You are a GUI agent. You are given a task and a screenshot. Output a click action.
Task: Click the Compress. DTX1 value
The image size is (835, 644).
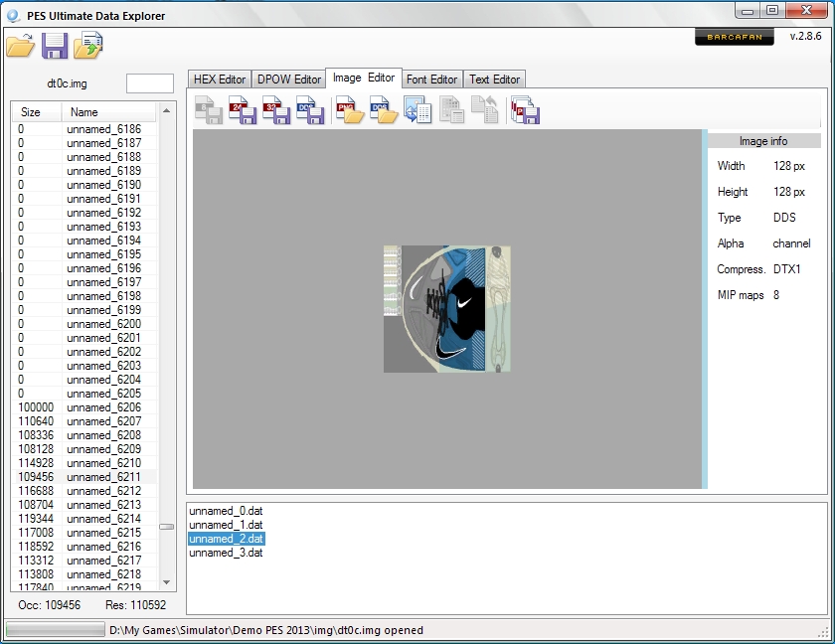tap(786, 268)
